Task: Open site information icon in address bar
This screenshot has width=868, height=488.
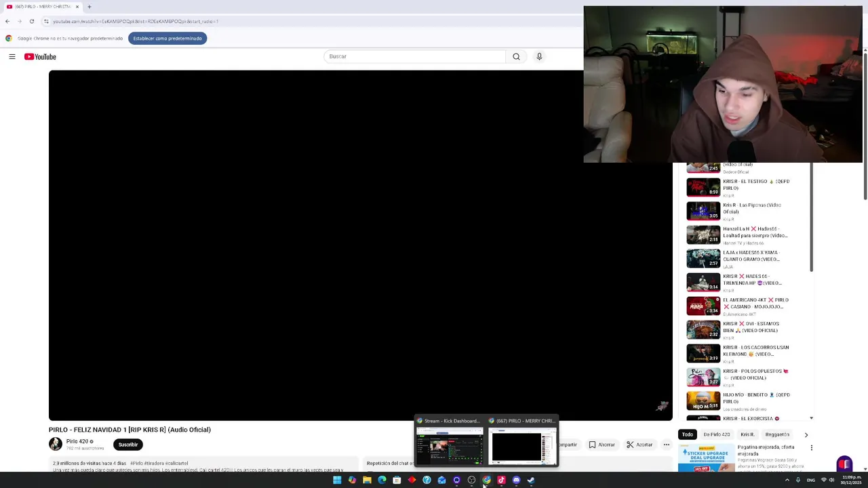Action: (x=46, y=21)
